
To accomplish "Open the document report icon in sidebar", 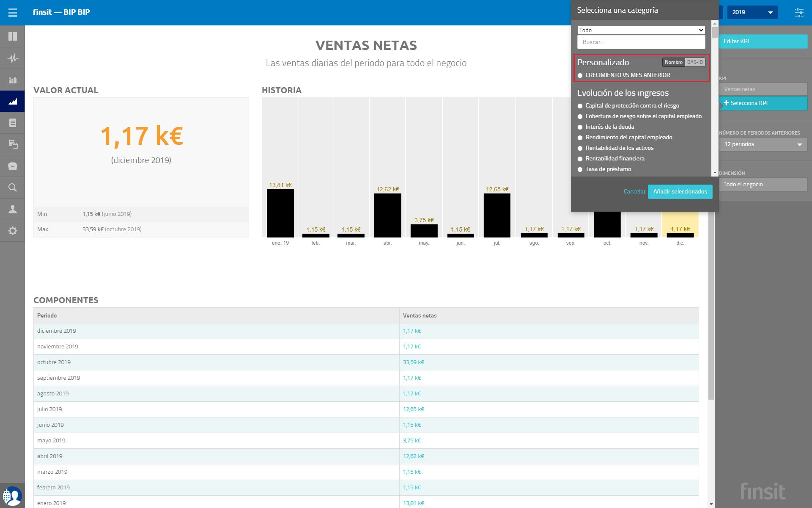I will (13, 123).
